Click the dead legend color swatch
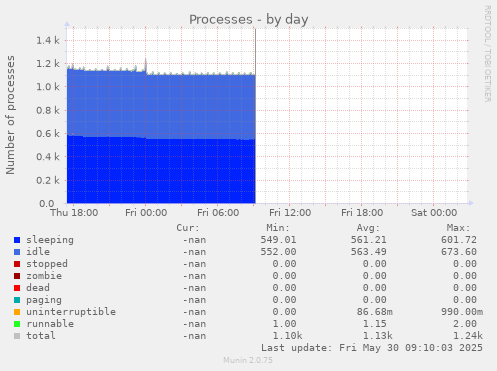 [x=17, y=288]
